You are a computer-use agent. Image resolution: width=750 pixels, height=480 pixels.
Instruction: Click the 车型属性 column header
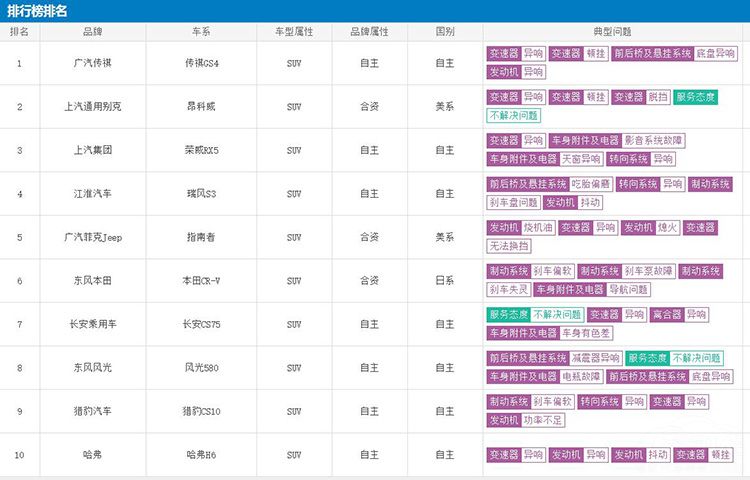[294, 32]
